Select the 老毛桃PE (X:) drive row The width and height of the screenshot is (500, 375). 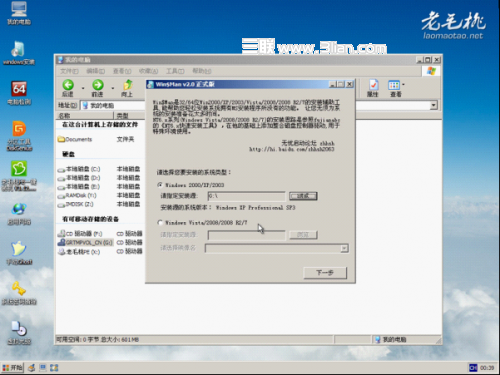pos(79,251)
